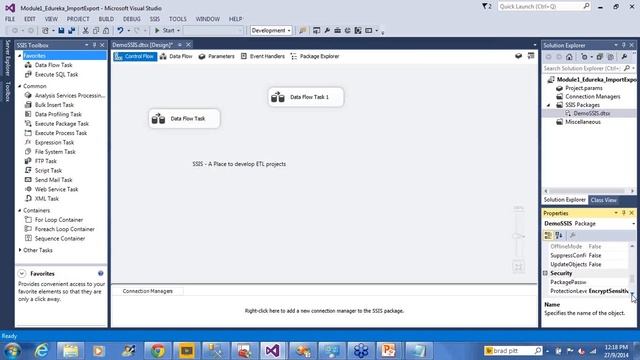
Task: Select Script Task in toolbox
Action: click(48, 171)
